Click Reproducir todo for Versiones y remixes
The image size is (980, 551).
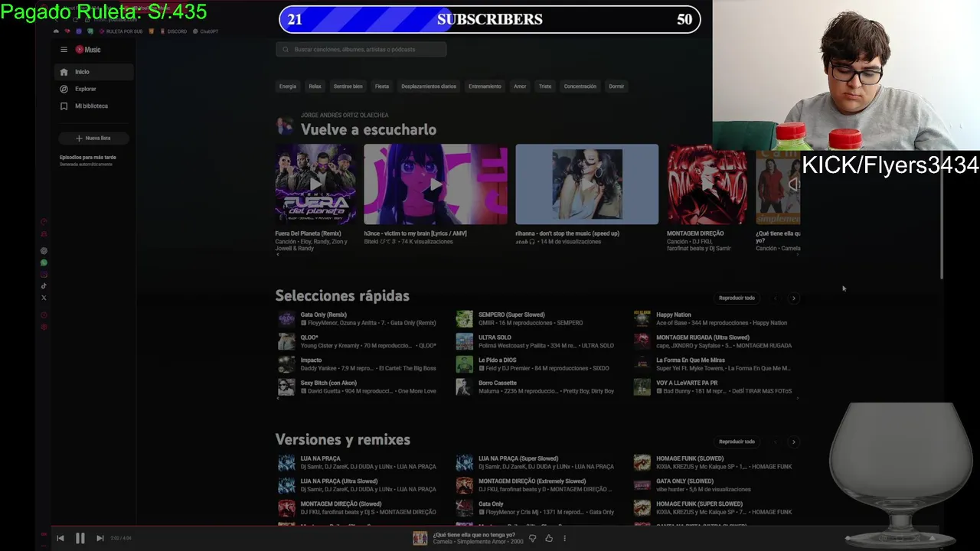[x=737, y=442]
